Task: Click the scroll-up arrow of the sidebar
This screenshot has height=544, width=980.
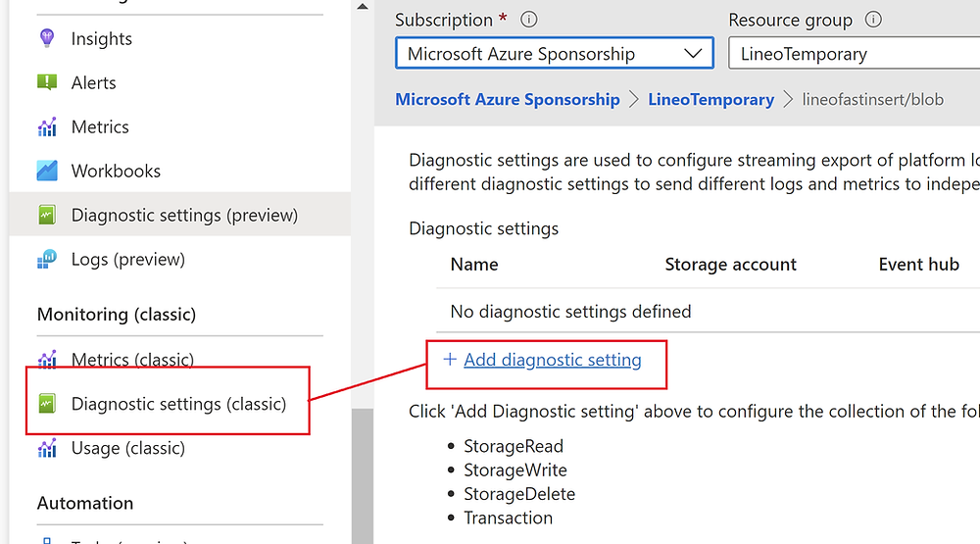Action: point(363,7)
